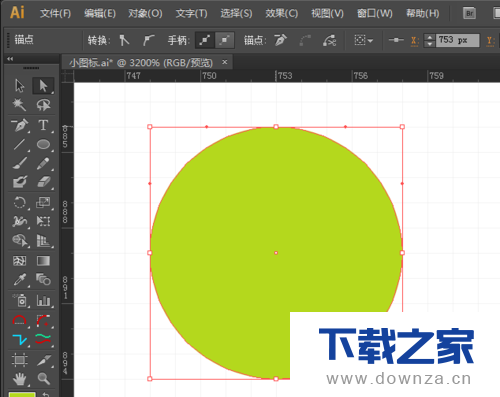Select the Symbol Sprayer tool
This screenshot has width=500, height=397.
(20, 300)
